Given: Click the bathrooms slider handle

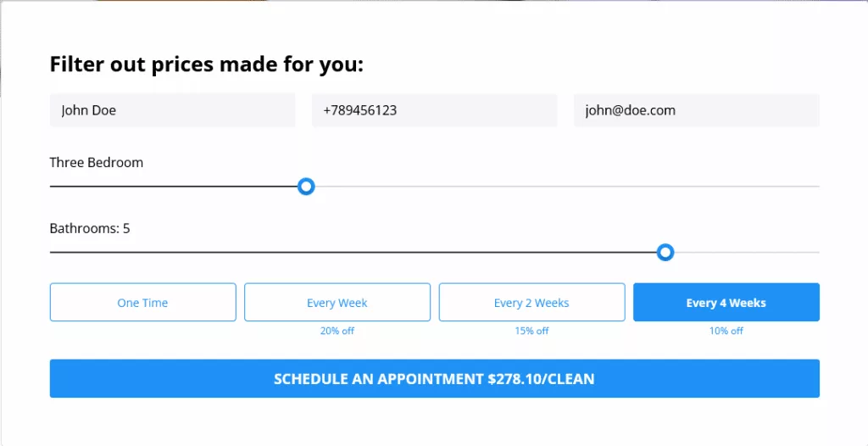Looking at the screenshot, I should click(x=665, y=252).
